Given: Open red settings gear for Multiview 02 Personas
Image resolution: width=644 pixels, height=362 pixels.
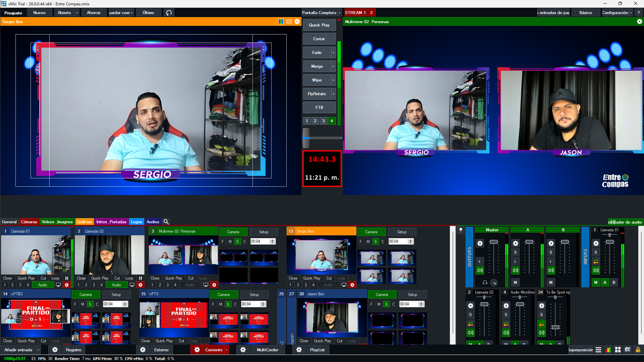Looking at the screenshot, I should point(214,285).
